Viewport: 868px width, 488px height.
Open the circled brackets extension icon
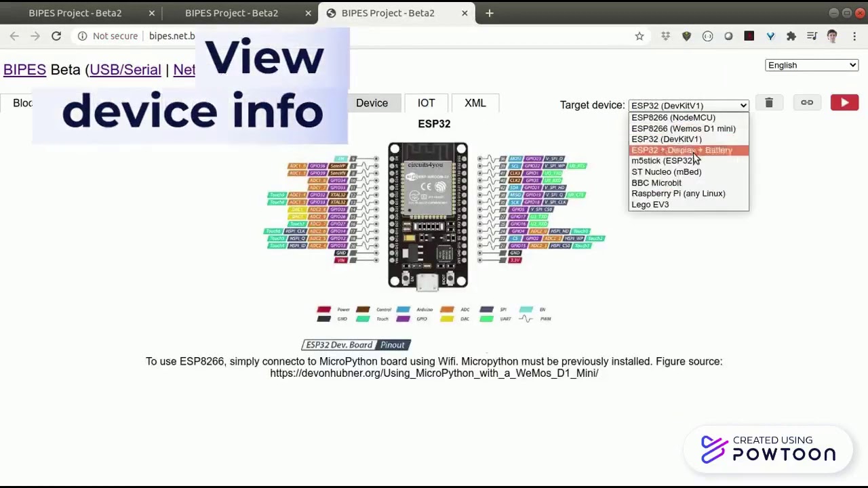click(707, 36)
